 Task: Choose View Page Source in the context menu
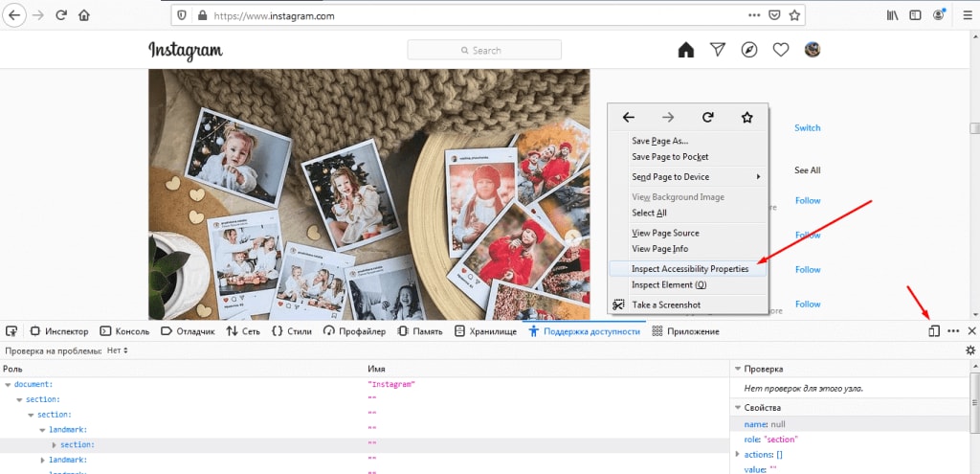pos(688,233)
